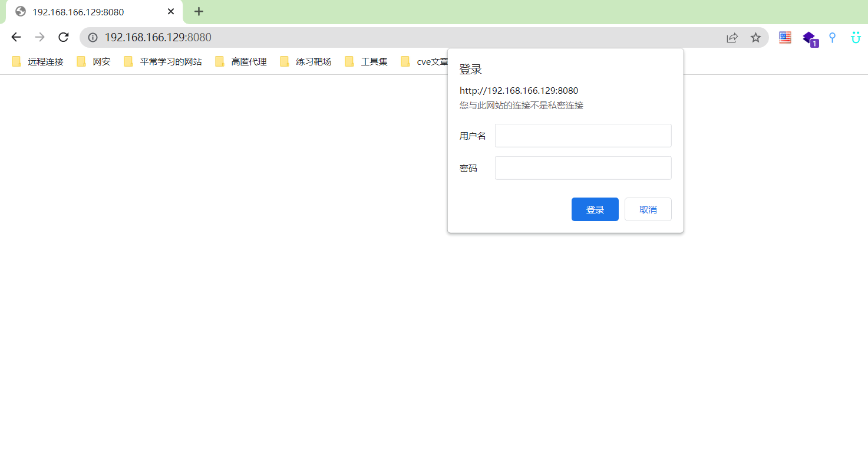
Task: Click the American flag extension icon
Action: pyautogui.click(x=784, y=37)
